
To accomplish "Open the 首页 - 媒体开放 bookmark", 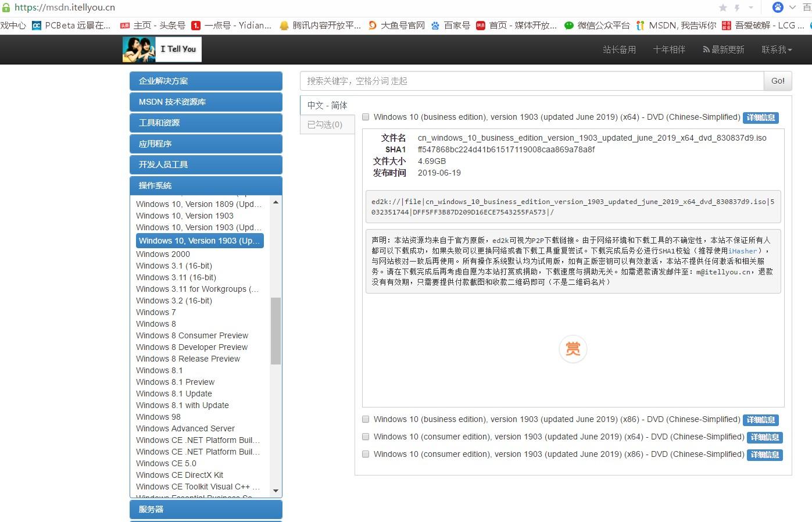I will click(517, 26).
